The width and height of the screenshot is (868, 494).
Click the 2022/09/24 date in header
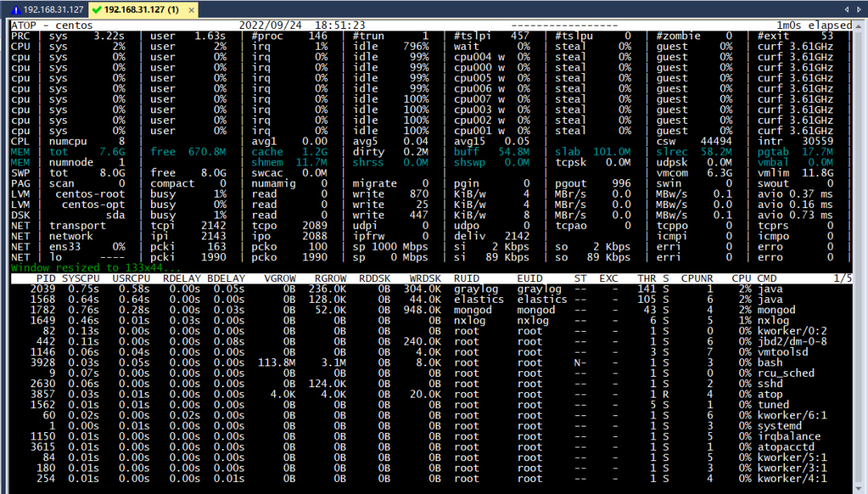pyautogui.click(x=270, y=26)
